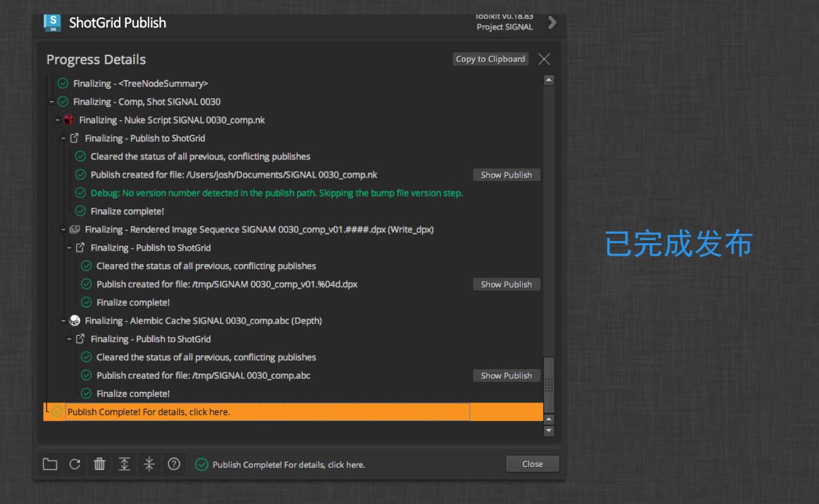Show Publish for the dpx image sequence

[507, 284]
